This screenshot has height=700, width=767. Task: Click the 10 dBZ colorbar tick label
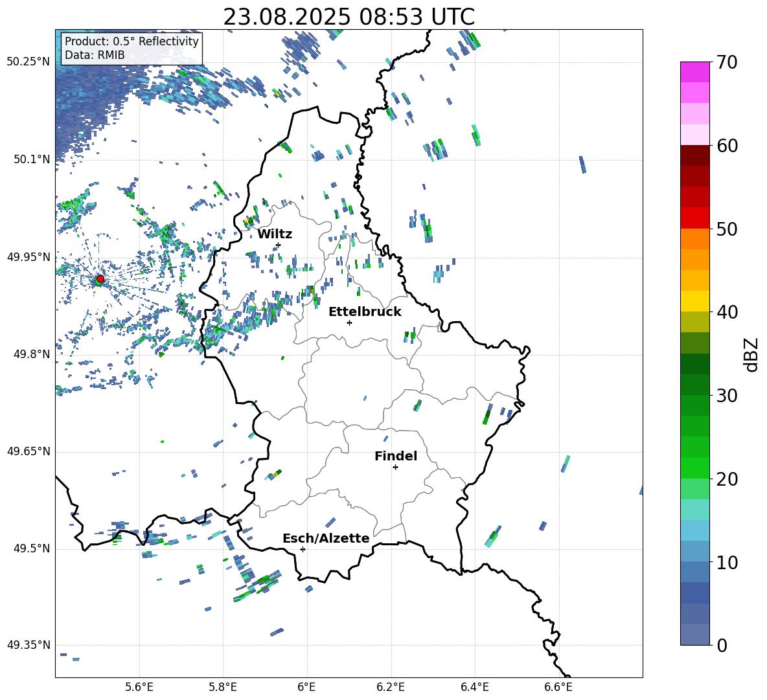[x=727, y=562]
